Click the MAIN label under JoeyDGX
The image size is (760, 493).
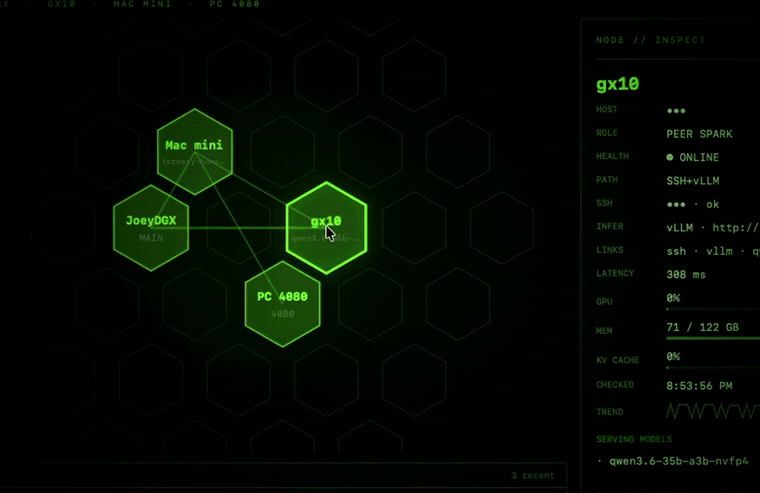point(151,238)
